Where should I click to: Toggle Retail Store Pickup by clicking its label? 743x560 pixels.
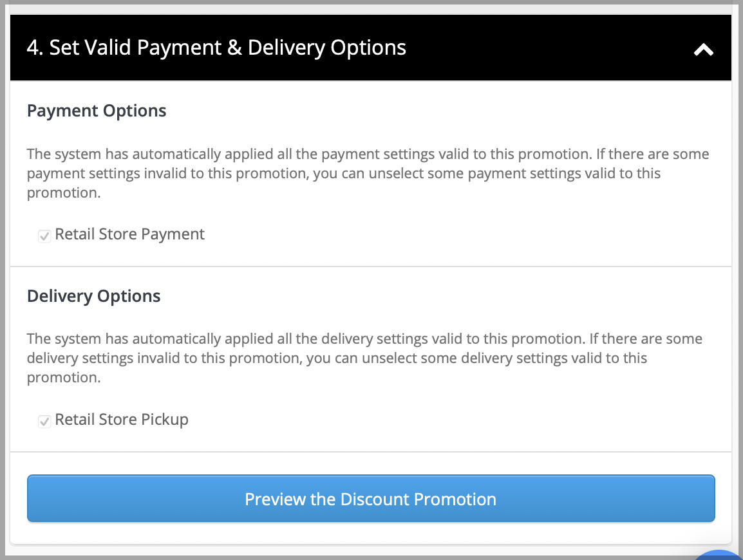[x=122, y=420]
